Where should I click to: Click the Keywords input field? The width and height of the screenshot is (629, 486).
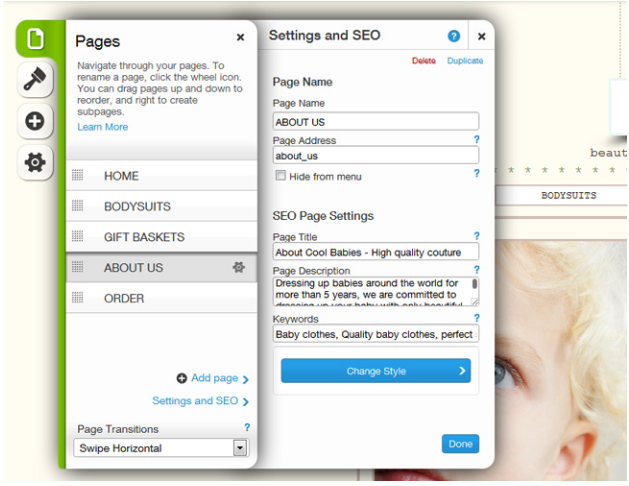(x=375, y=334)
